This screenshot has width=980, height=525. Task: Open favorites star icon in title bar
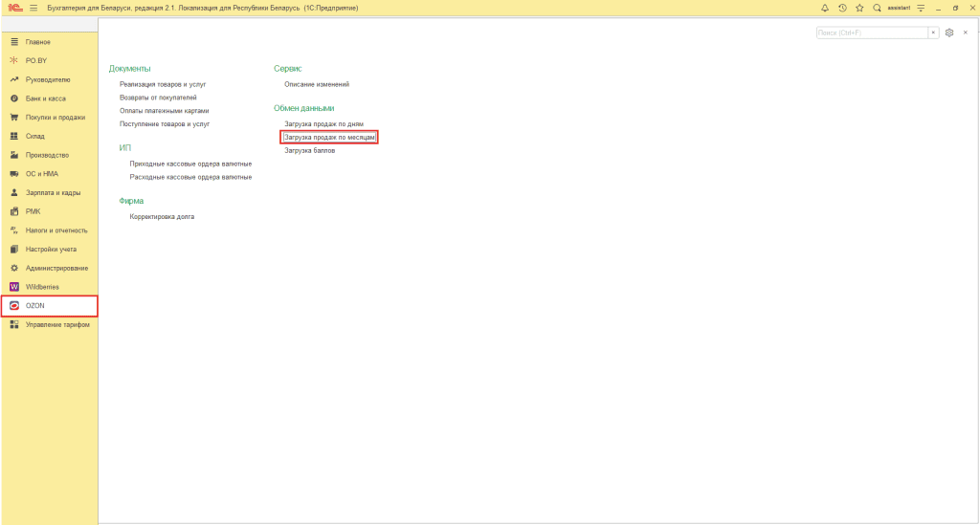[859, 8]
